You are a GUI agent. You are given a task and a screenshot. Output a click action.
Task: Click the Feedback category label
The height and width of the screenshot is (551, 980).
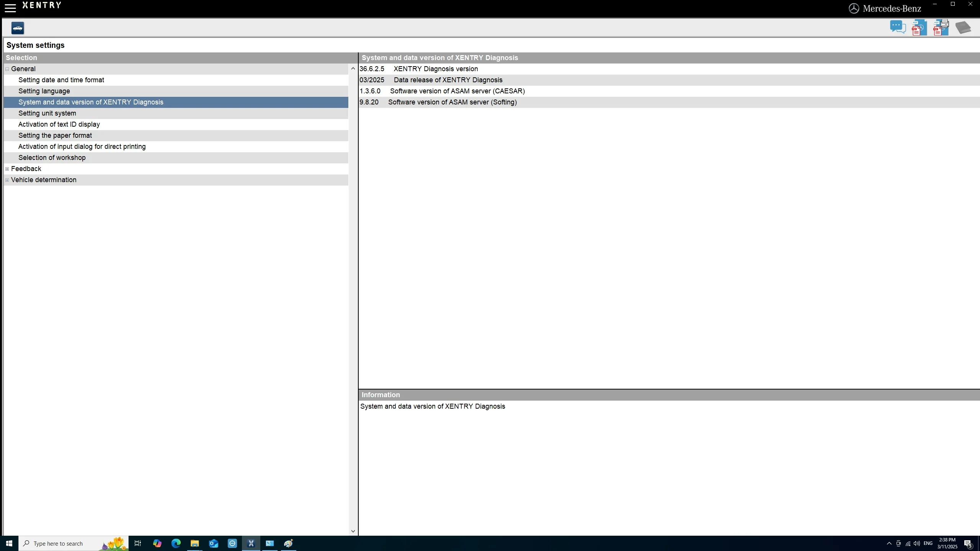point(26,169)
